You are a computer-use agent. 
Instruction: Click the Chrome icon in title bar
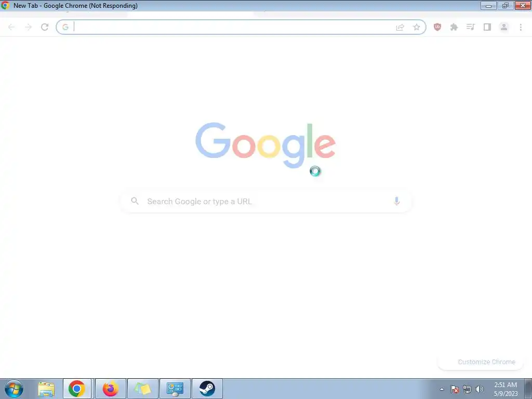coord(5,5)
